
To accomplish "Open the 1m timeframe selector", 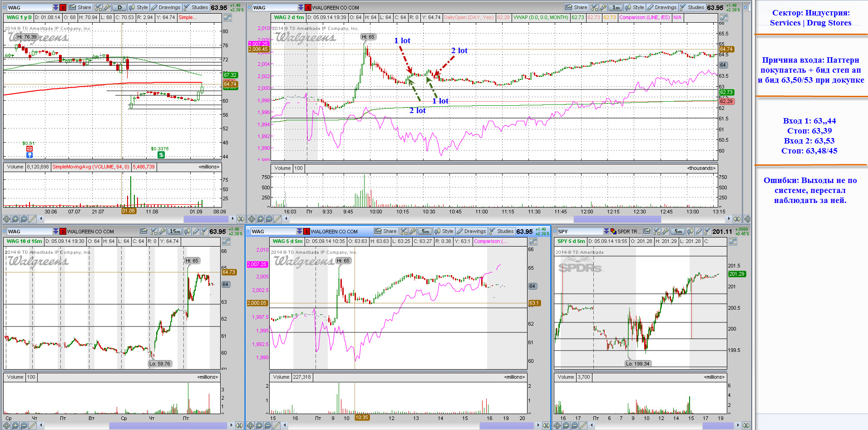I will coord(616,7).
